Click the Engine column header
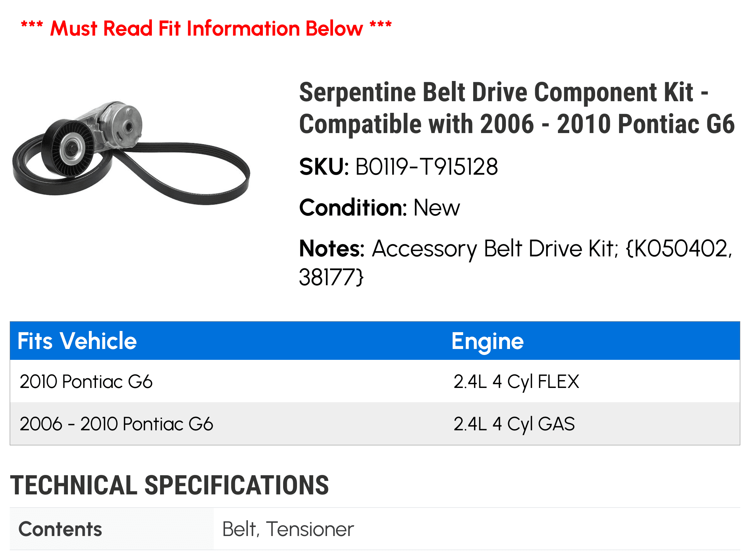 click(x=487, y=341)
